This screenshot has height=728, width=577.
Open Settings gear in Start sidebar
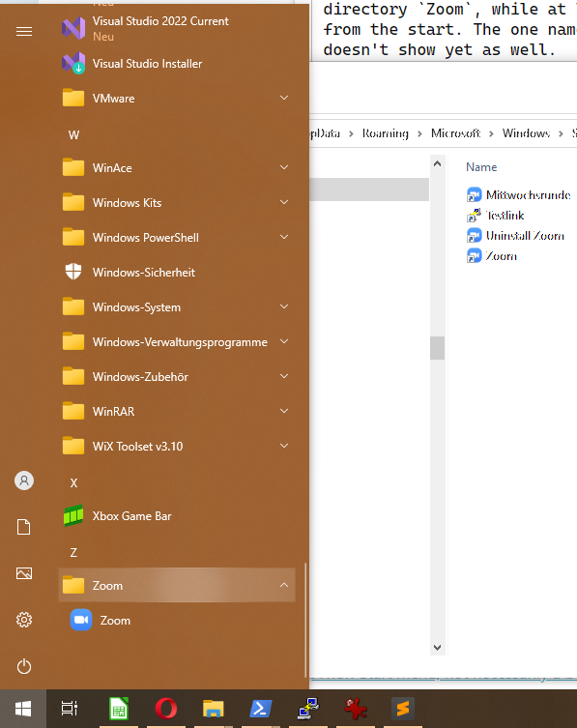tap(24, 620)
